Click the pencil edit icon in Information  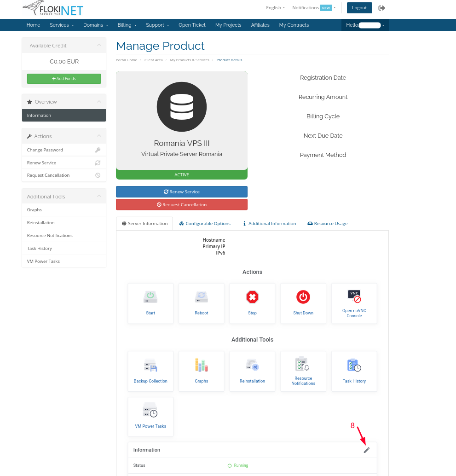(366, 450)
